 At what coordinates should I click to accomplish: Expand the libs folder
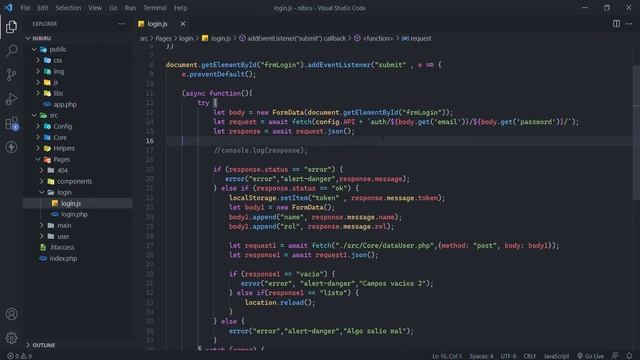(x=78, y=93)
